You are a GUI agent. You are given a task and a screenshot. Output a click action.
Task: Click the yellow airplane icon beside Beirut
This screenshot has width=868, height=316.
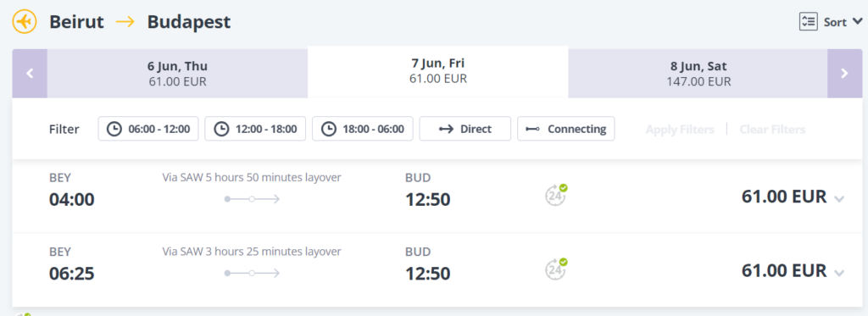pyautogui.click(x=25, y=22)
